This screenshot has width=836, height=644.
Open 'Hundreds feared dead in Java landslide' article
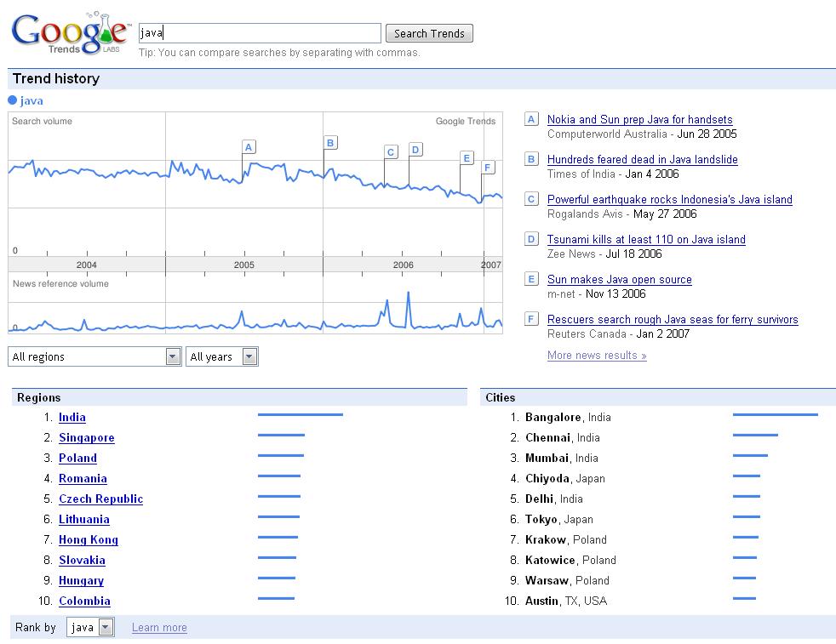point(643,159)
